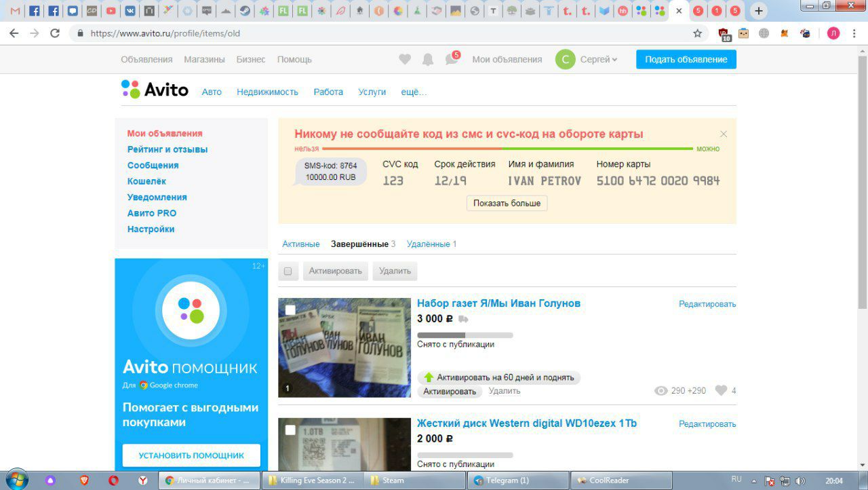Click the Avito logo
This screenshot has height=490, width=868.
pos(155,90)
